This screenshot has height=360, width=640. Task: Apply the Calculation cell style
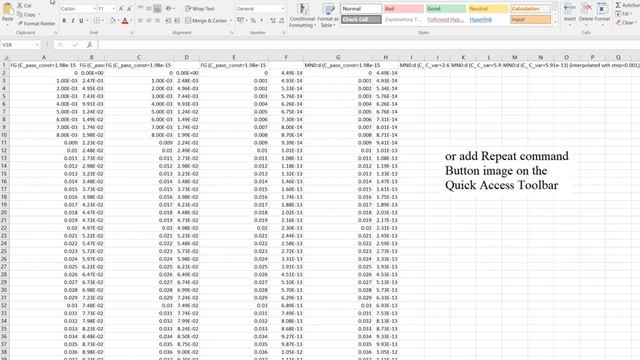click(530, 9)
